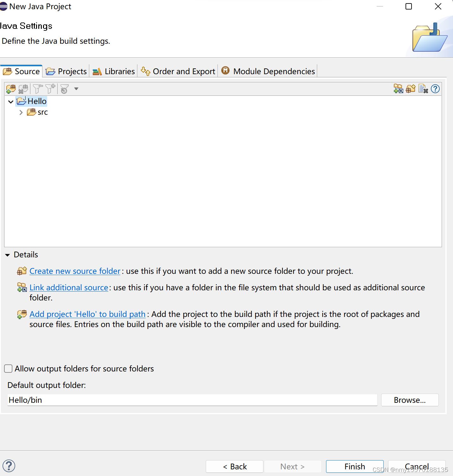Click the Exclude filter toolbar icon
This screenshot has width=453, height=476.
(x=38, y=89)
